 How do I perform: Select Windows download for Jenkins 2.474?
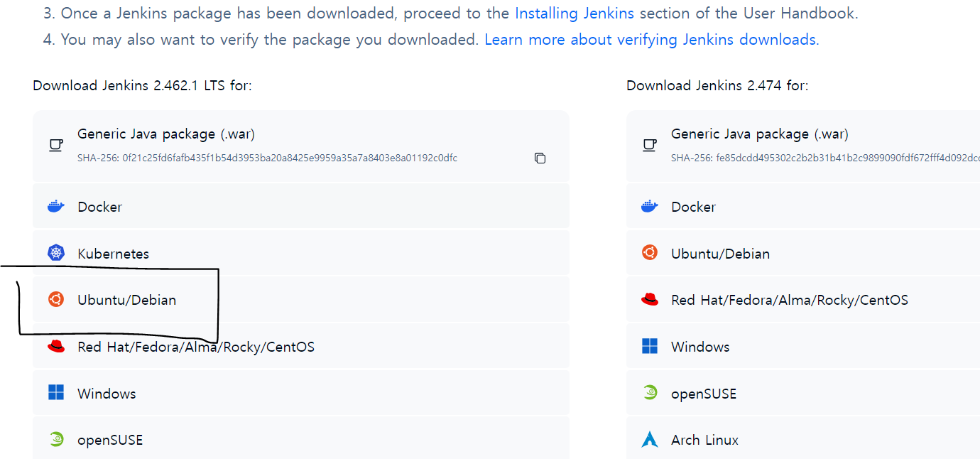(803, 347)
